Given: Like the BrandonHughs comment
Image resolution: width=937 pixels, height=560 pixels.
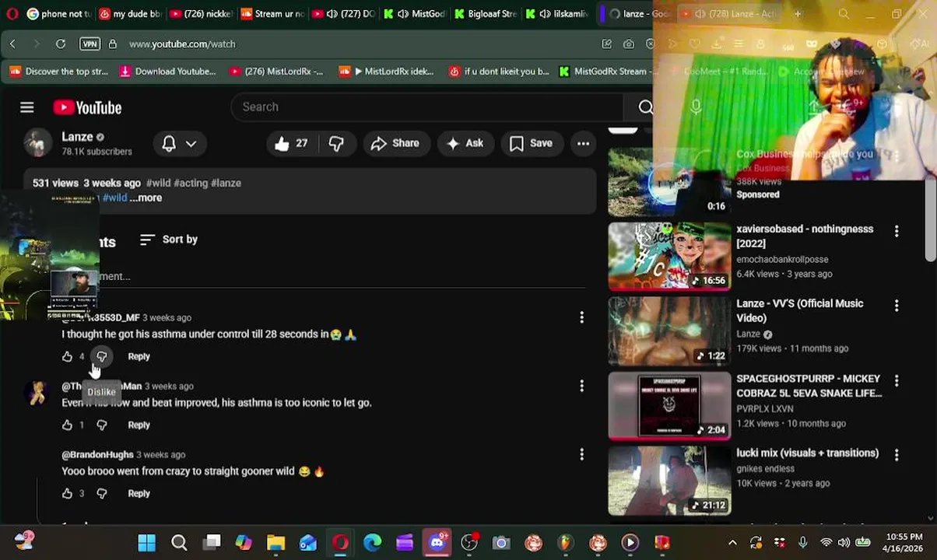Looking at the screenshot, I should tap(67, 493).
